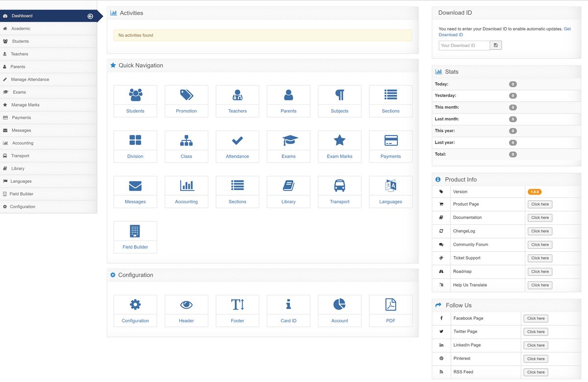Screen dimensions: 588x382
Task: Open the Attendance checkmark icon tile
Action: tap(237, 140)
